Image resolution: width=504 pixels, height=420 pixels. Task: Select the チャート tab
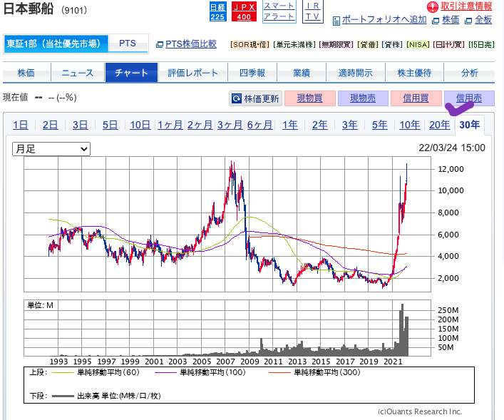(131, 73)
